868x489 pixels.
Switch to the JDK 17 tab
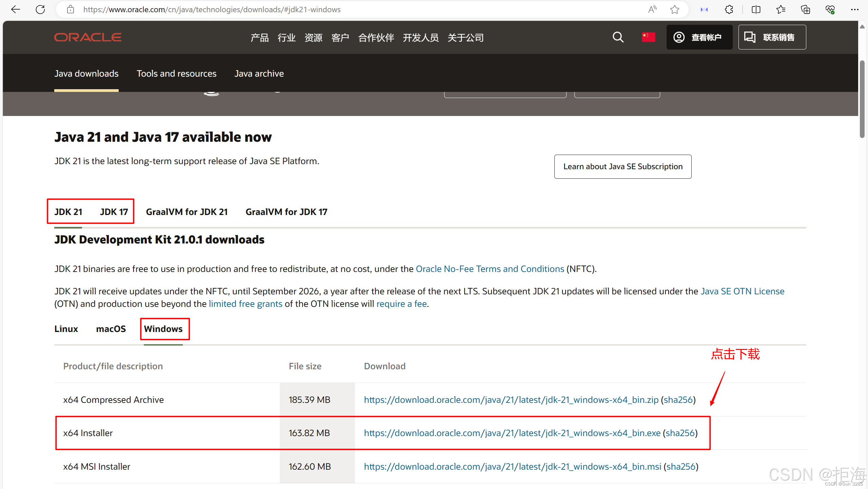(114, 212)
